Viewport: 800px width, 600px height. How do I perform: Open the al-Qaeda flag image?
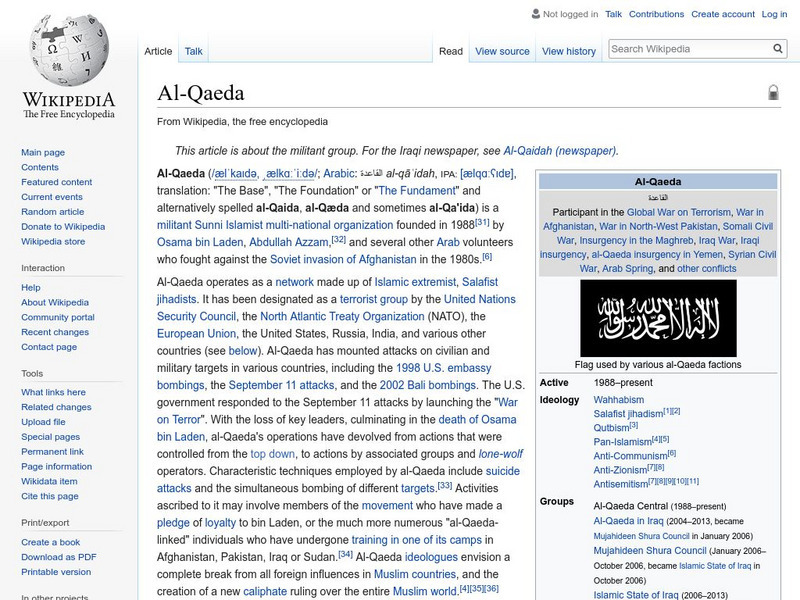pos(658,318)
